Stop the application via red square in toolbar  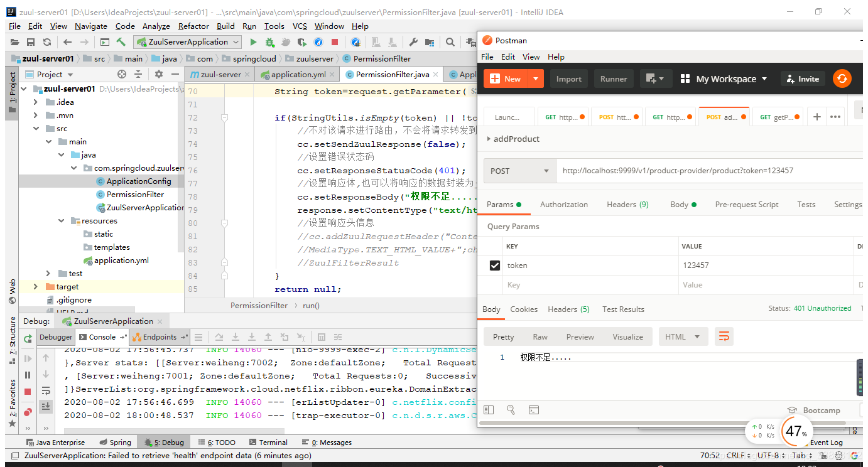[x=335, y=42]
